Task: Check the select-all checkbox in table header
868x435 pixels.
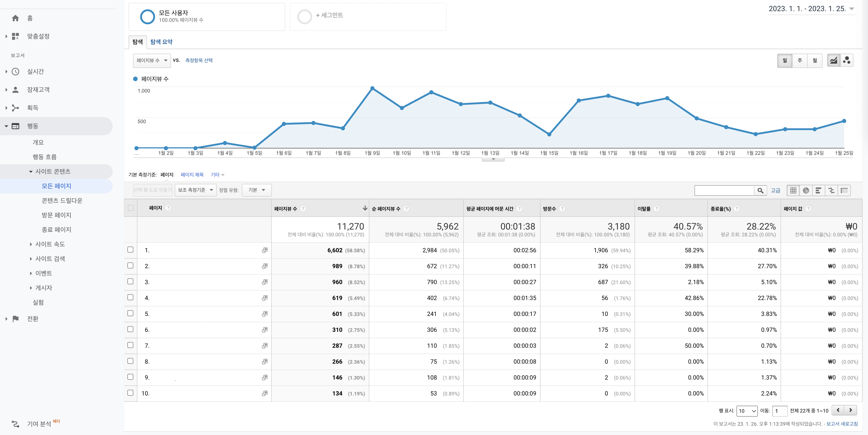Action: click(x=131, y=208)
